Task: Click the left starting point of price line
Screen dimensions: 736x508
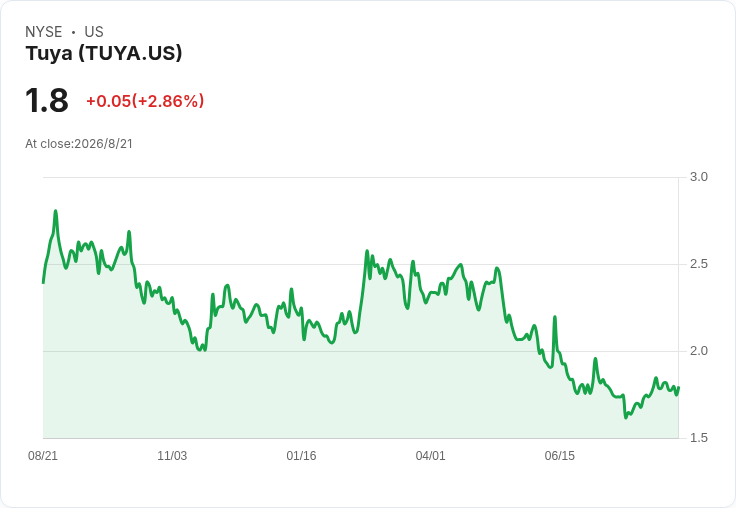Action: 43,283
